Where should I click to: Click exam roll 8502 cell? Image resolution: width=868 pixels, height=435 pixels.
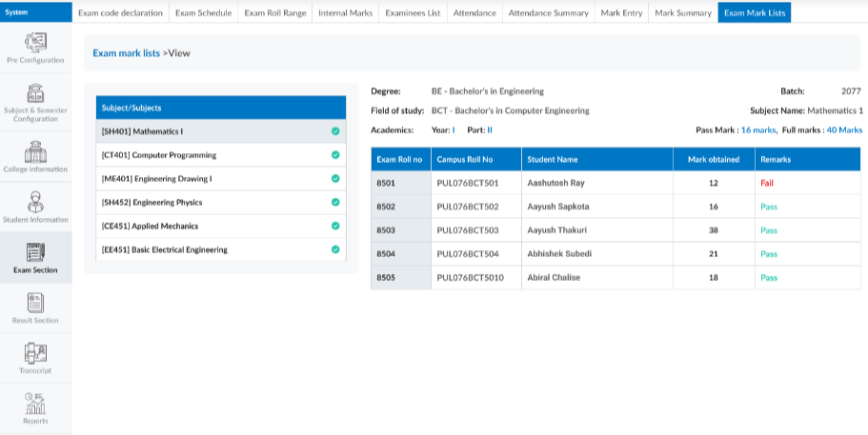click(x=401, y=207)
